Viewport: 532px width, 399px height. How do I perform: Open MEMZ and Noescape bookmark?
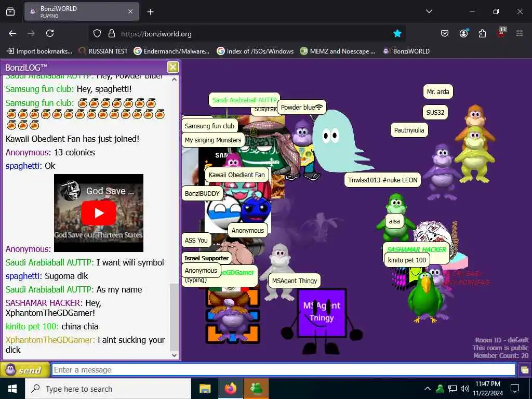[x=338, y=51]
